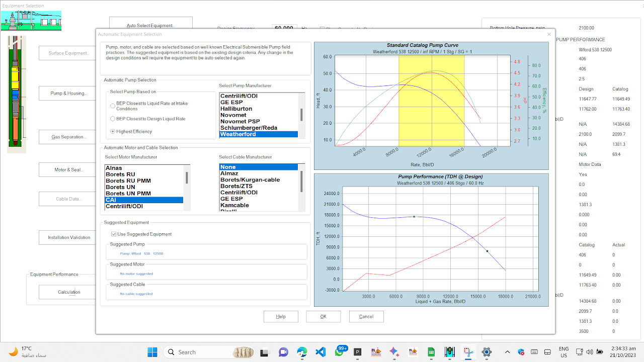Image resolution: width=644 pixels, height=362 pixels.
Task: Open Pump & Housing settings
Action: tap(68, 93)
